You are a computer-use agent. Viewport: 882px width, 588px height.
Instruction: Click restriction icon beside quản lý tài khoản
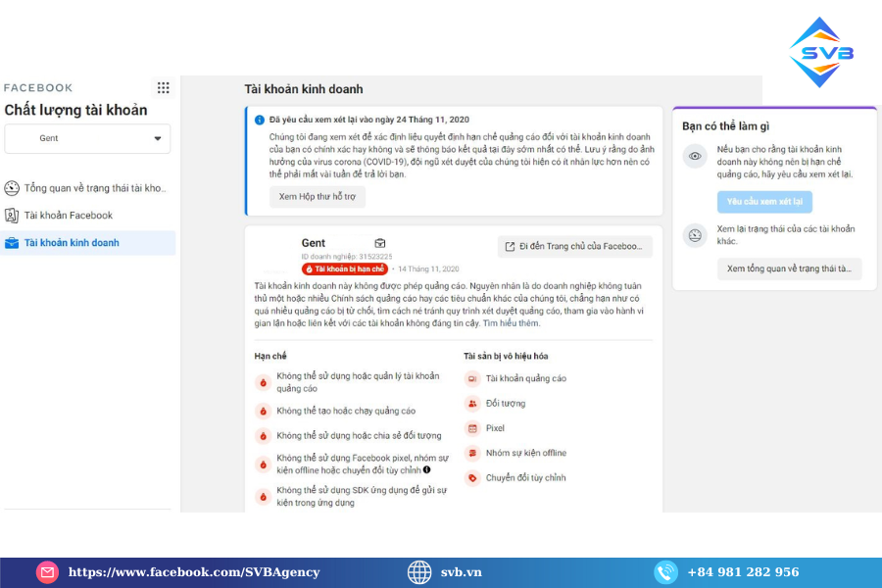[264, 382]
